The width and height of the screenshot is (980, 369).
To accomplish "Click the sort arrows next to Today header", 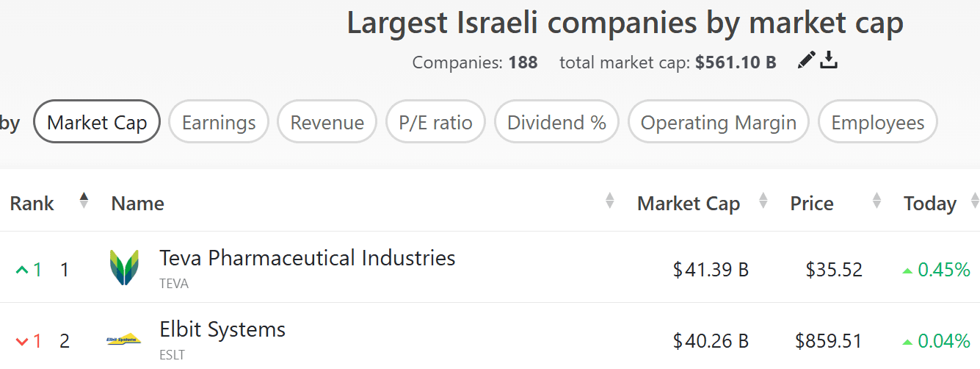I will (975, 201).
